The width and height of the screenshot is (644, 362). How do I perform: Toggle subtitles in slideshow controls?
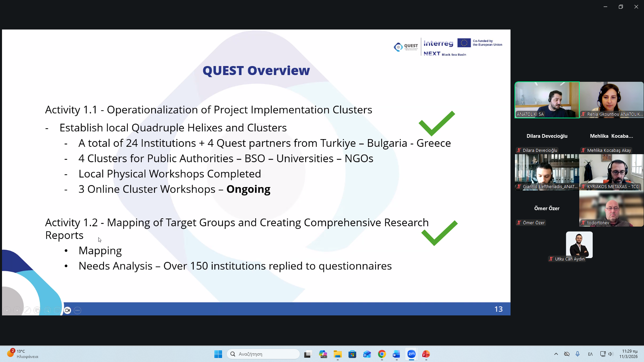pyautogui.click(x=57, y=310)
